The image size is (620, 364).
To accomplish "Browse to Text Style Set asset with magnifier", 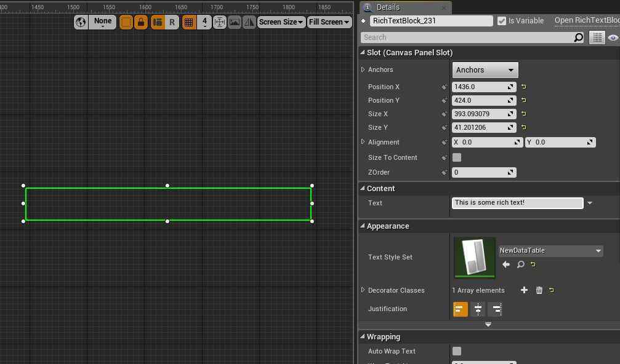I will pyautogui.click(x=520, y=264).
